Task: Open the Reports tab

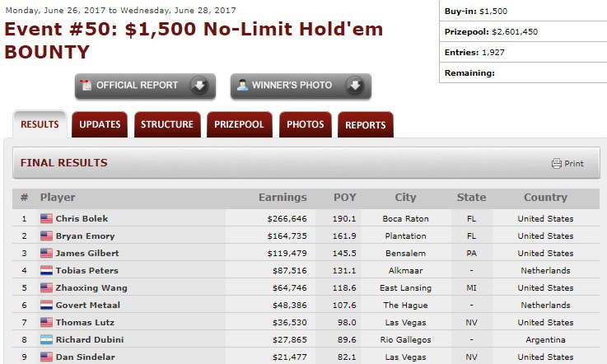Action: point(365,125)
